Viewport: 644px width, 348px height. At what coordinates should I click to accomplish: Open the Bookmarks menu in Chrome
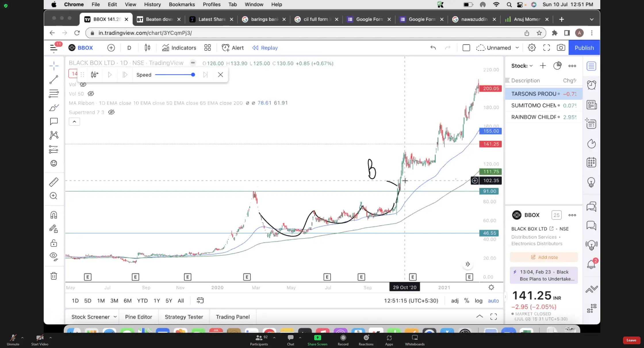182,4
